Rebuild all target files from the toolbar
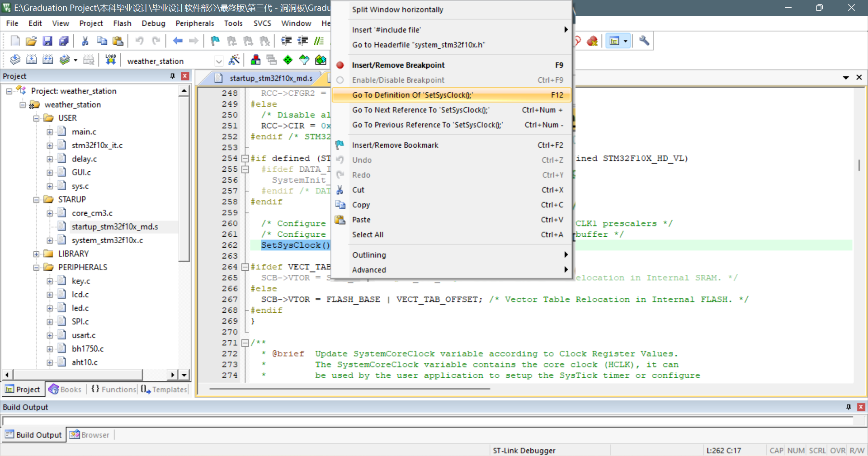The height and width of the screenshot is (456, 868). pyautogui.click(x=47, y=59)
